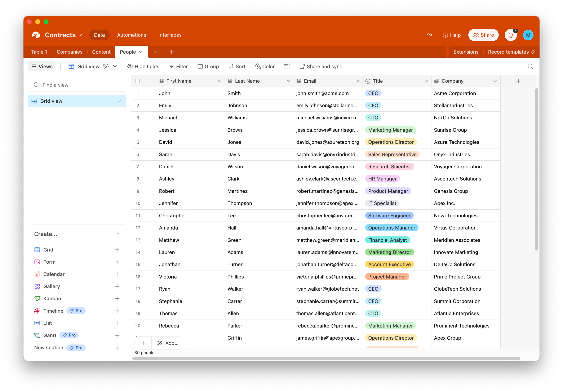The image size is (563, 392).
Task: Open the notifications bell
Action: [511, 35]
